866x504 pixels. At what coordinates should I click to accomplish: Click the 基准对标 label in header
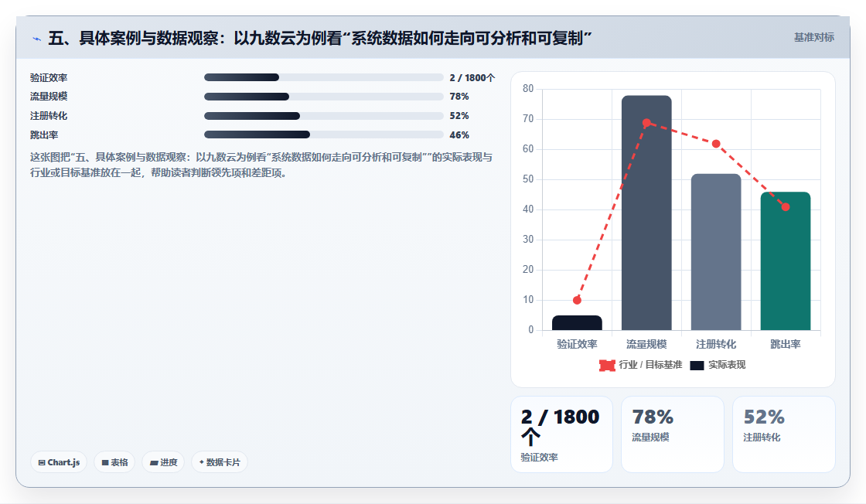(x=813, y=38)
